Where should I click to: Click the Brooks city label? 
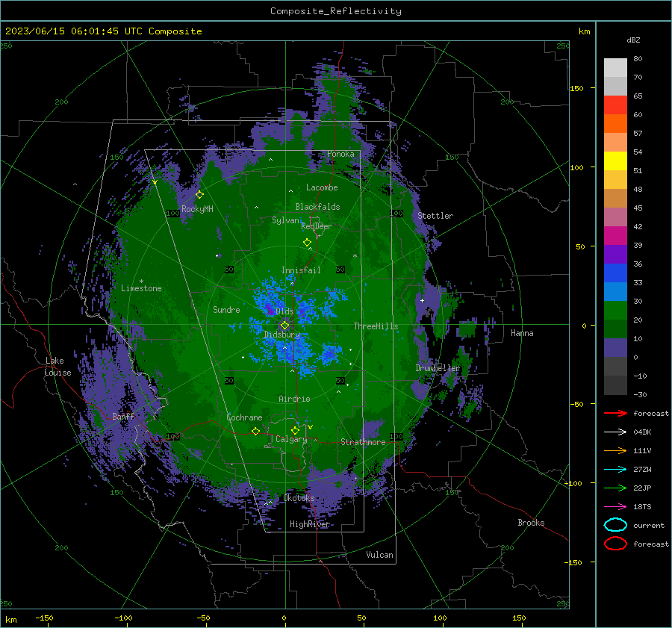pyautogui.click(x=531, y=523)
